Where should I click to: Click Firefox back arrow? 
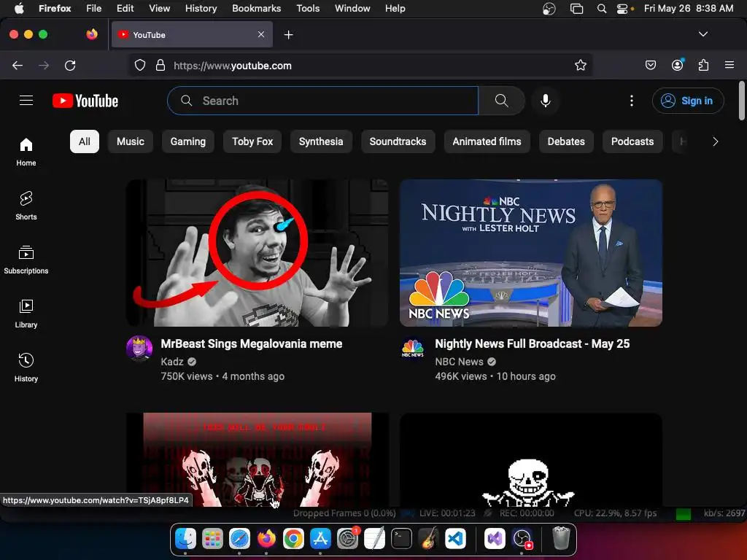click(18, 65)
